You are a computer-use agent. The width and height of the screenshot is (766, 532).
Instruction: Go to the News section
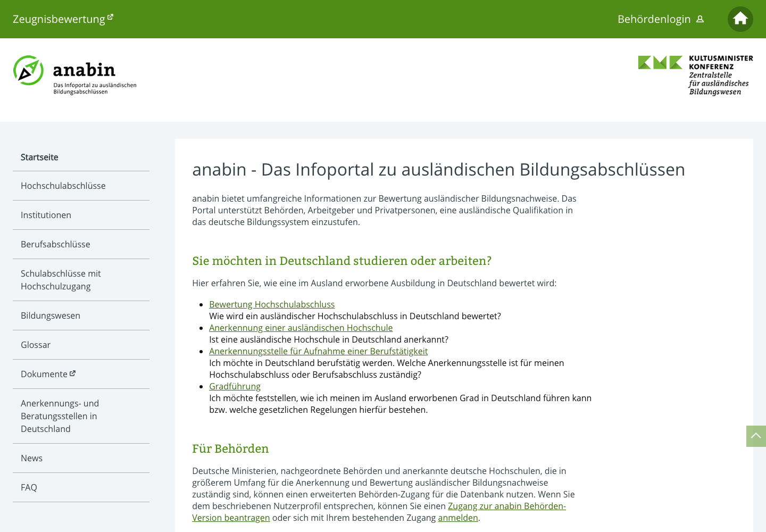[x=81, y=458]
